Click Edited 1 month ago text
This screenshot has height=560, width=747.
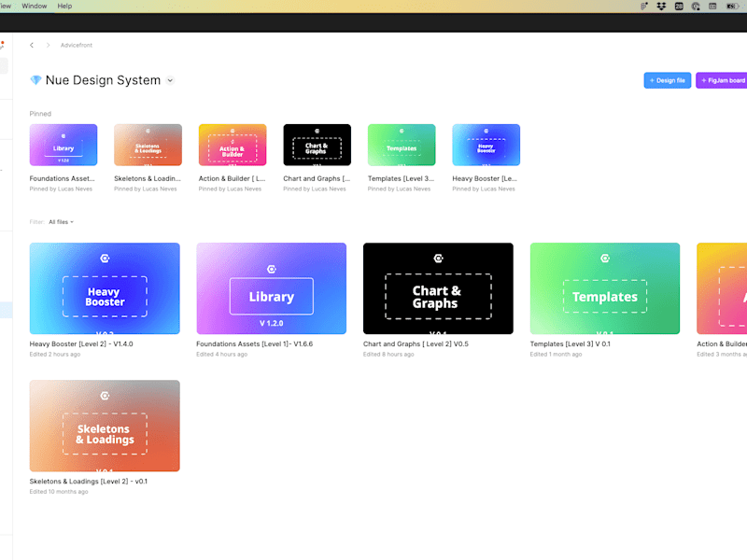(556, 355)
